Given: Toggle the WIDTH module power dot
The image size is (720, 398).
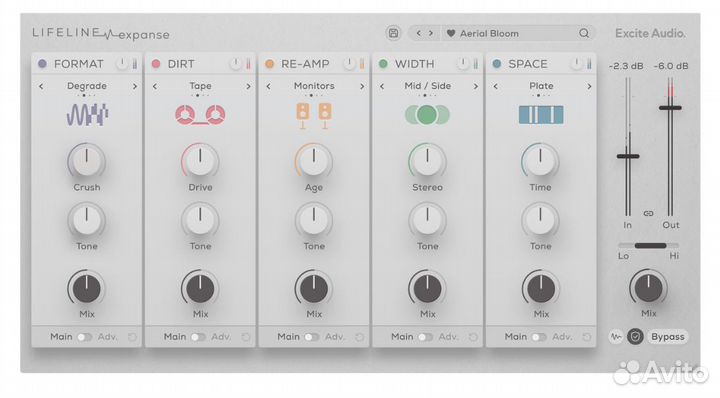Looking at the screenshot, I should click(383, 64).
